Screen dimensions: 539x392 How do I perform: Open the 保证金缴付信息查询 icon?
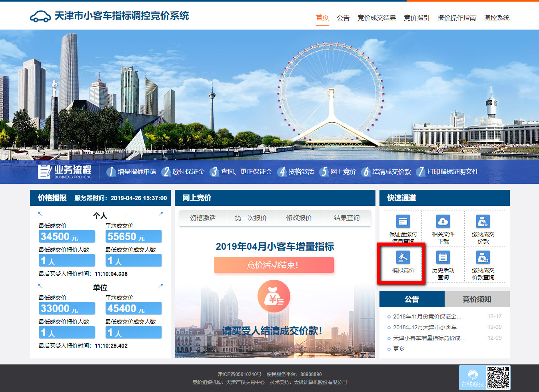coord(403,221)
